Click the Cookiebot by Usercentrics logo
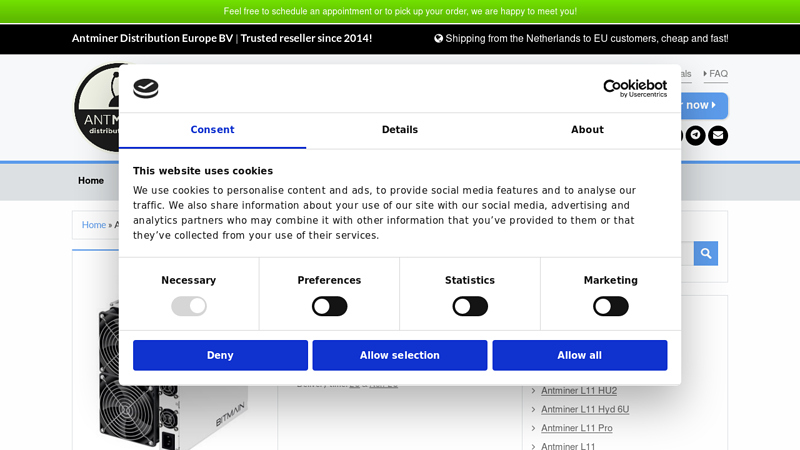The image size is (800, 450). point(634,88)
